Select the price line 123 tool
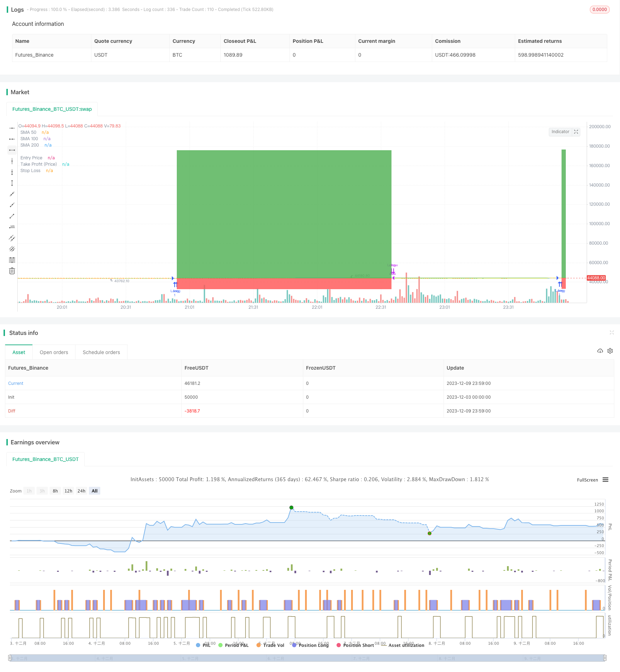This screenshot has height=672, width=620. tap(12, 227)
